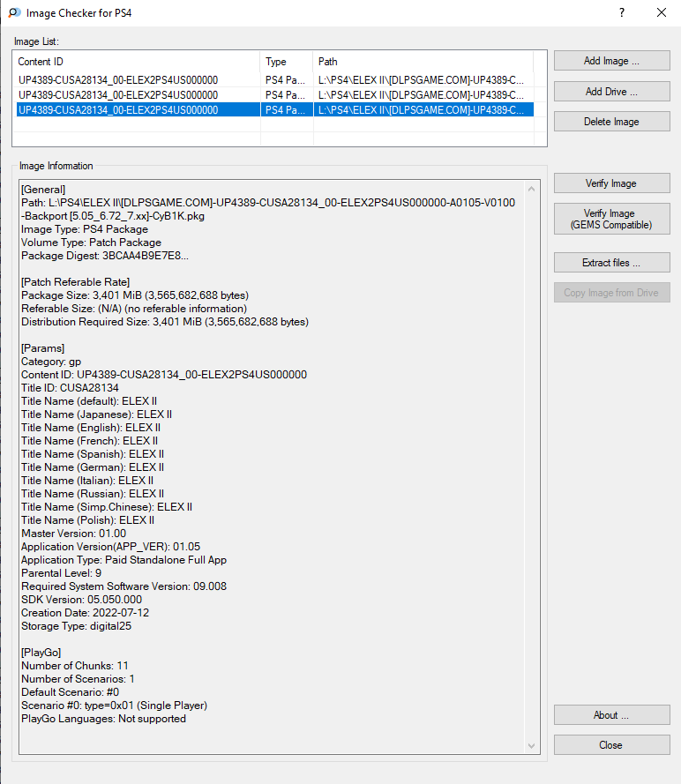Click PlayGo Languages: Not supported line
This screenshot has height=784, width=681.
coord(103,719)
